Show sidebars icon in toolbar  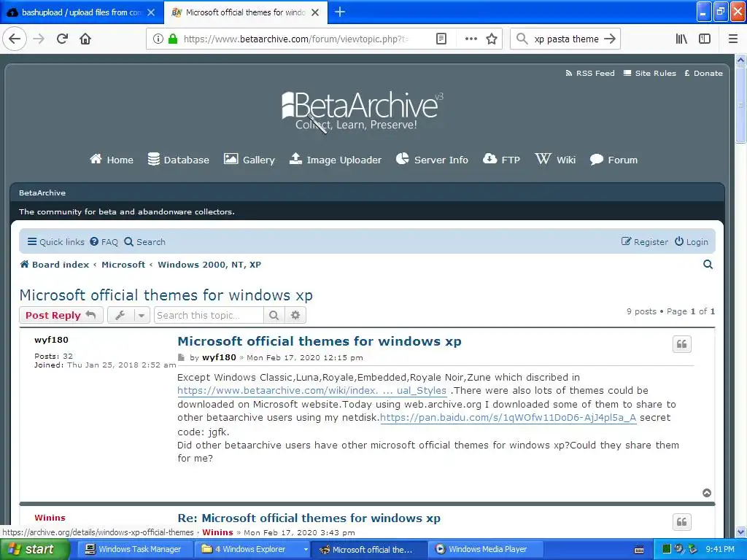[705, 39]
